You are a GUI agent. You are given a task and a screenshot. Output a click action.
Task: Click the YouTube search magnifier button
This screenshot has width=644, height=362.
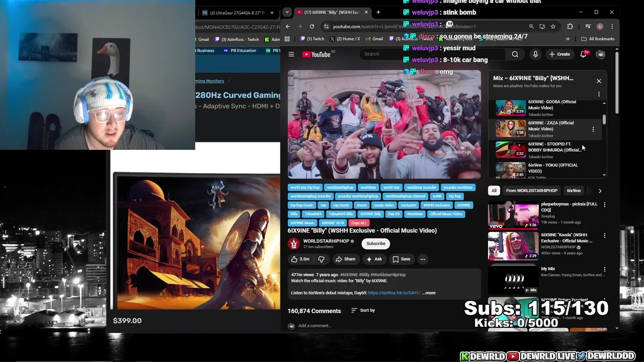pos(515,54)
